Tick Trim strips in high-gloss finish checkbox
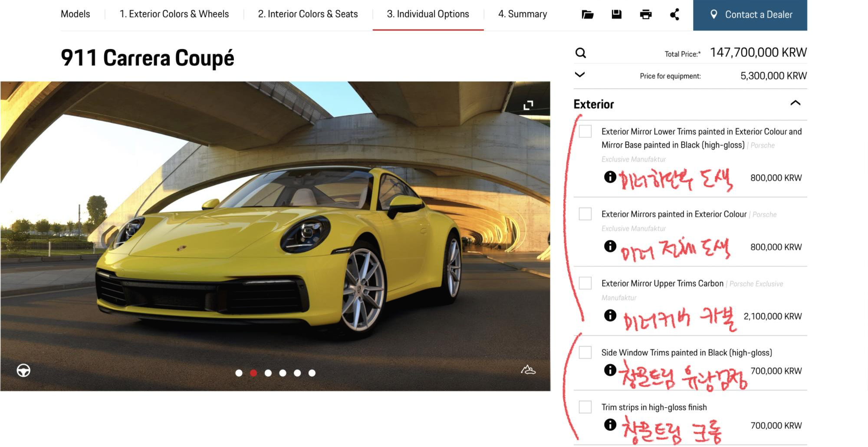Viewport: 868px width, 447px height. point(585,407)
